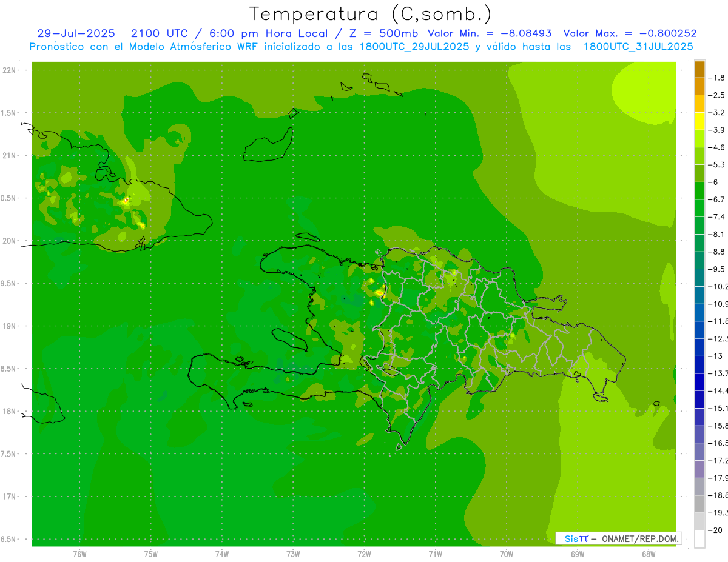The image size is (728, 562).
Task: Click the "18N" latitude axis label
Action: click(x=8, y=412)
